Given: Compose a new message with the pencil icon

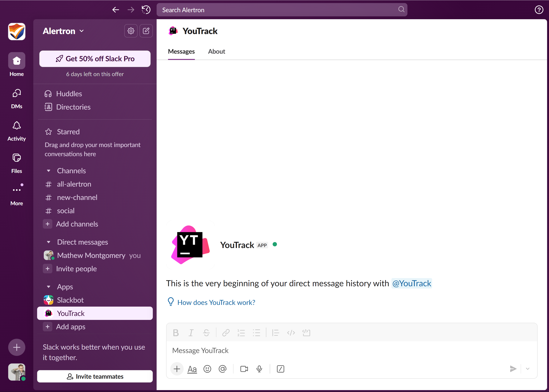Looking at the screenshot, I should tap(146, 31).
